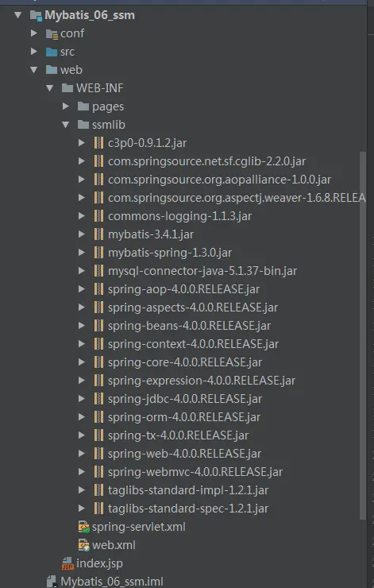Select spring-tx-4.0.0.RELEASE.jar entry

178,435
